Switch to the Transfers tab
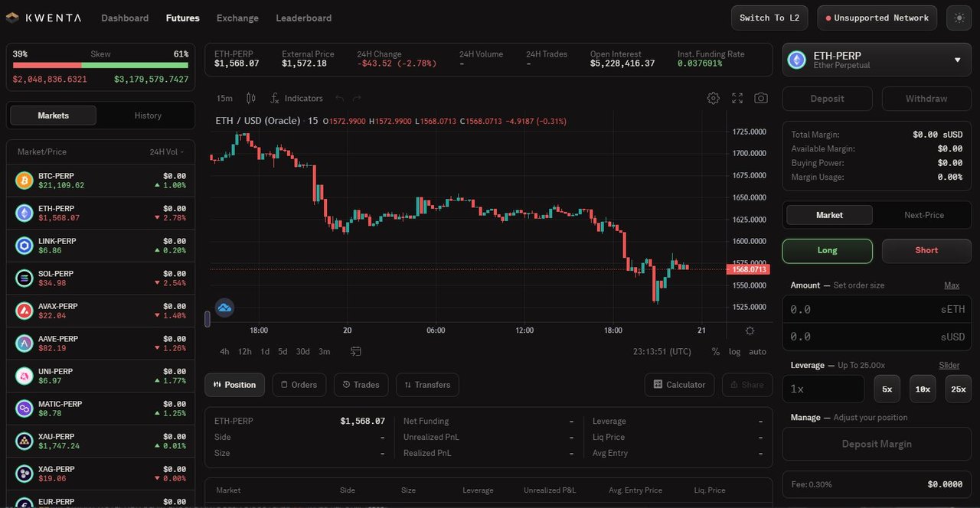The image size is (980, 508). tap(427, 385)
